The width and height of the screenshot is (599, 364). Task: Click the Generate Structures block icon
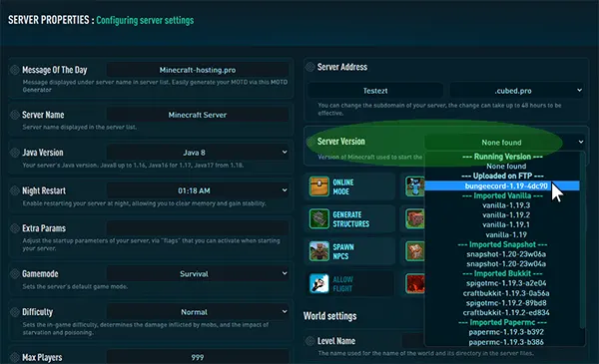pyautogui.click(x=319, y=219)
